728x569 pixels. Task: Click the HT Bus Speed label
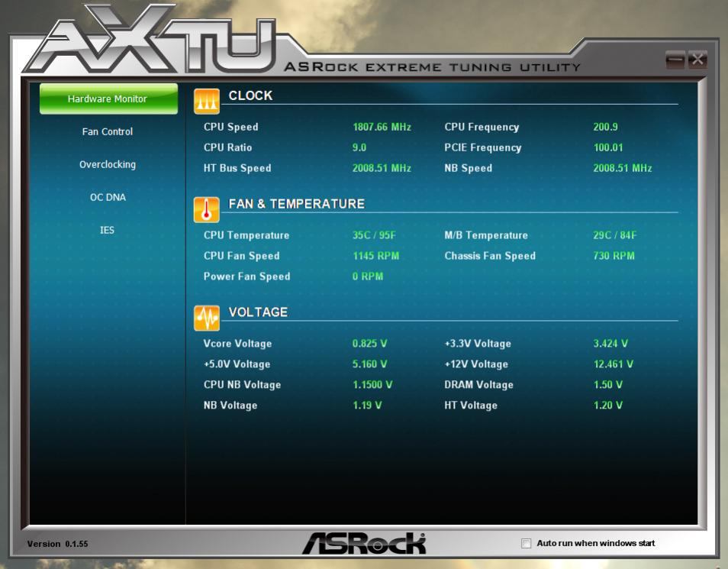point(237,168)
